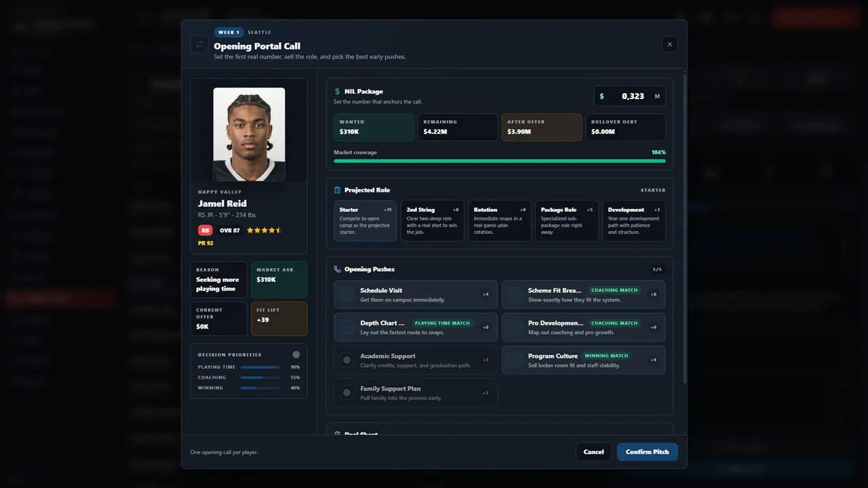Click the Wanted $310K tile

[x=374, y=127]
